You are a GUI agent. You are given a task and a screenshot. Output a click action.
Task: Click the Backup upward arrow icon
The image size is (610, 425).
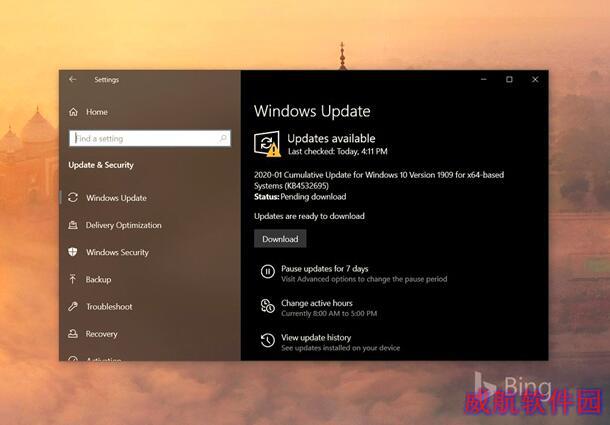73,279
